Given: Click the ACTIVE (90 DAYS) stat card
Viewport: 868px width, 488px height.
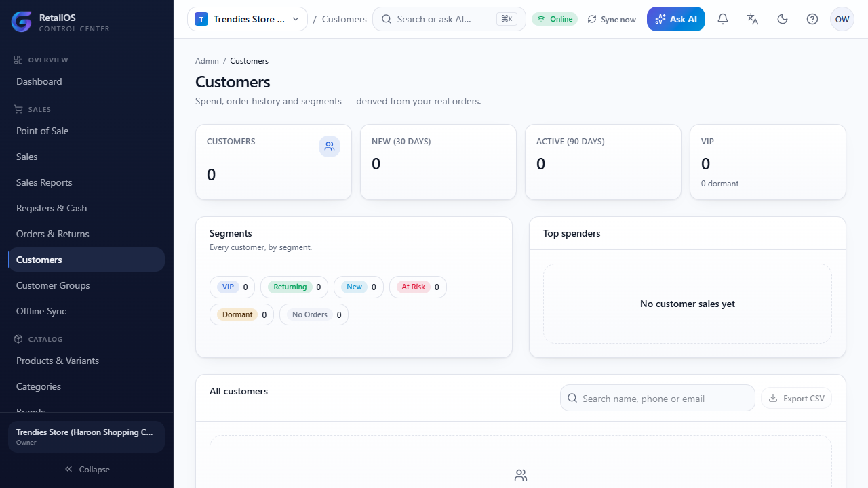Looking at the screenshot, I should click(x=603, y=162).
